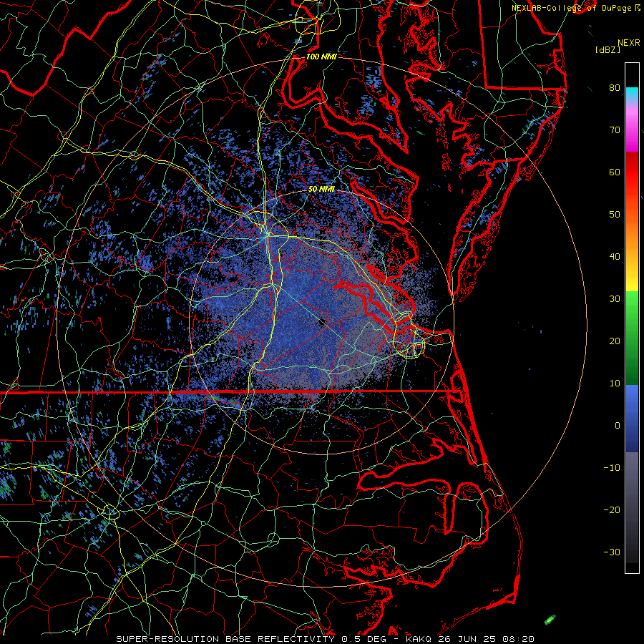Click the 30 value on the dBZ scale

pos(615,299)
